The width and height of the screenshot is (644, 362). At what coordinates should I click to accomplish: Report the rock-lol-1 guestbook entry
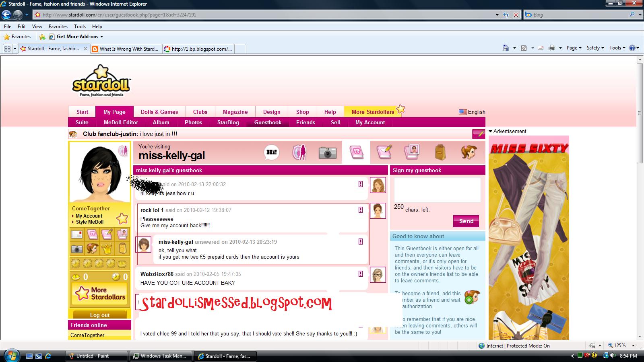click(x=361, y=210)
